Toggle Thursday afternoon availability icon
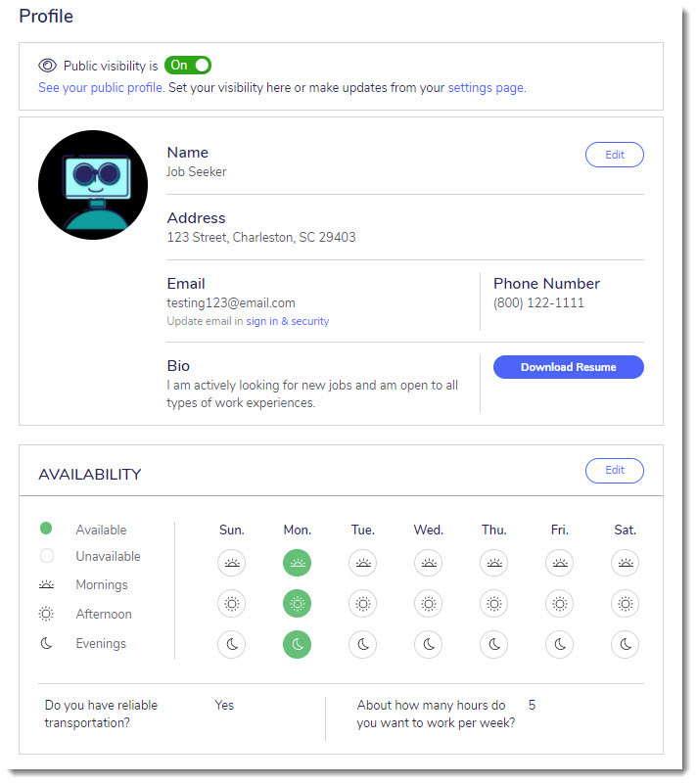Image resolution: width=697 pixels, height=784 pixels. click(494, 604)
